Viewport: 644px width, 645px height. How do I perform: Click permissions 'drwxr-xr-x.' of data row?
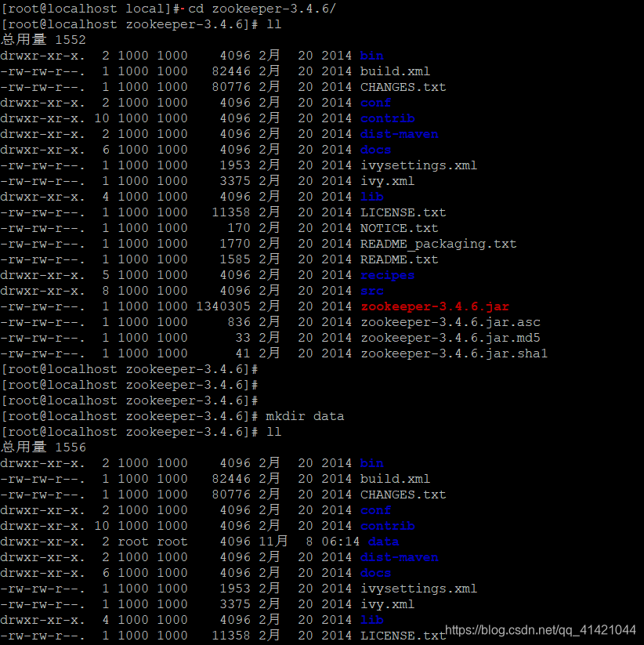(43, 542)
